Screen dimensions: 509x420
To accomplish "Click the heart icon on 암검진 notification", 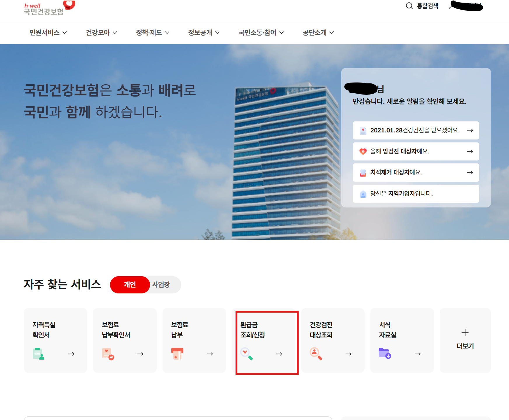I will click(363, 151).
